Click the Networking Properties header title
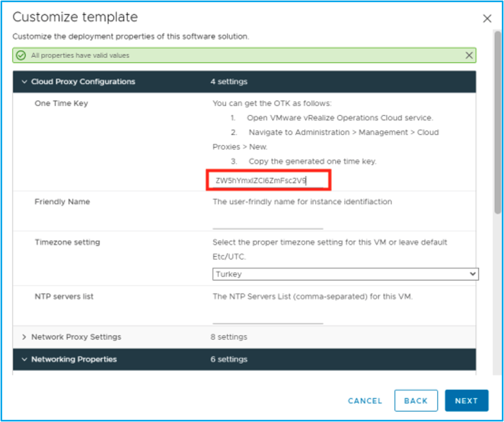This screenshot has width=504, height=422. pos(74,359)
